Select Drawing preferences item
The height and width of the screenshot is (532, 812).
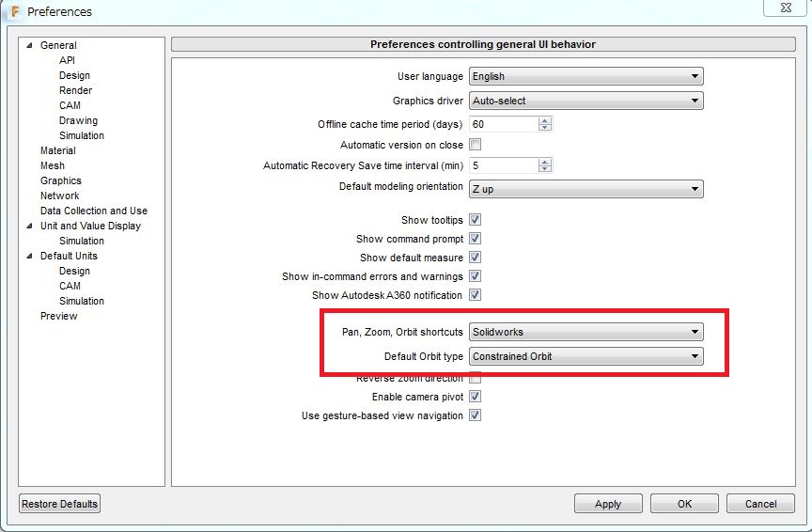point(78,120)
